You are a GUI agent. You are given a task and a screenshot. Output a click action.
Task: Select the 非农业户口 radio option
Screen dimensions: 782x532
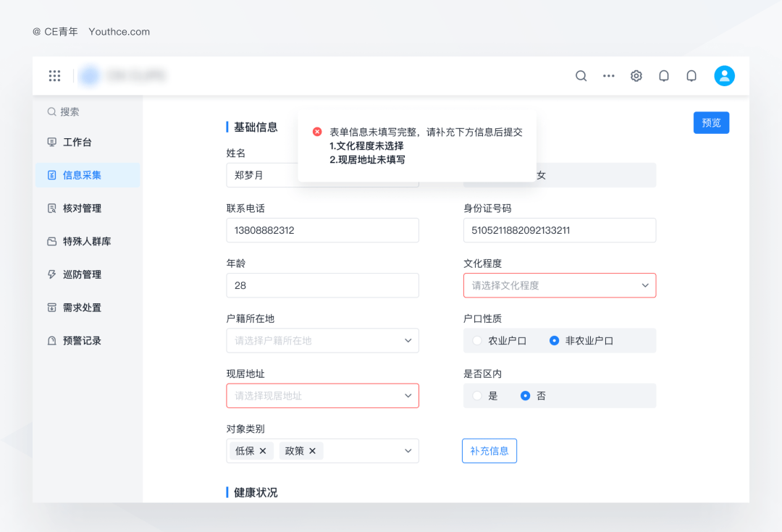tap(555, 340)
